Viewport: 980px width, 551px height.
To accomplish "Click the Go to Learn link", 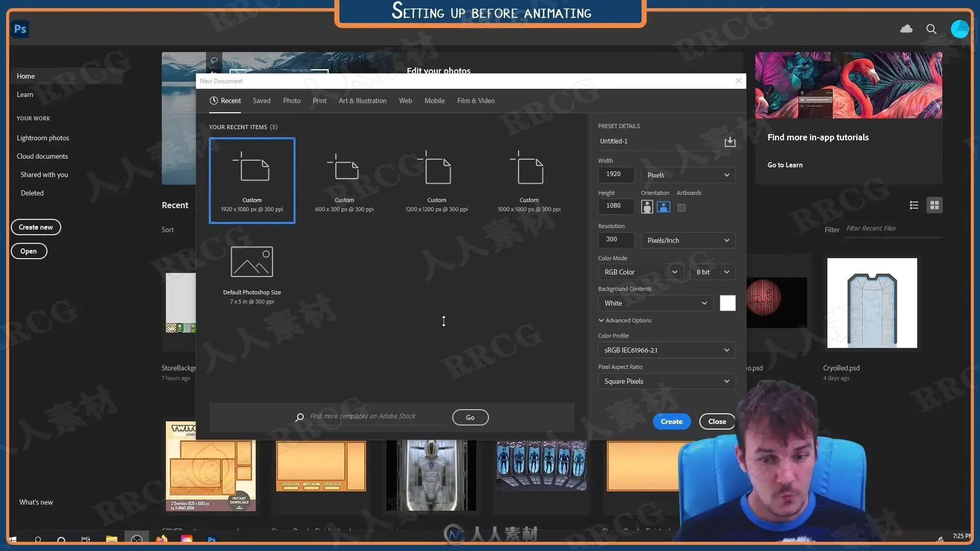I will point(785,165).
